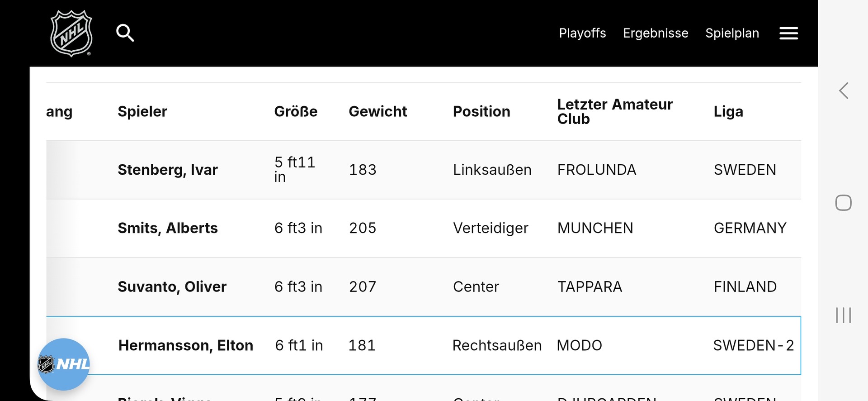The height and width of the screenshot is (401, 868).
Task: Open the search magnifier icon
Action: coord(125,33)
